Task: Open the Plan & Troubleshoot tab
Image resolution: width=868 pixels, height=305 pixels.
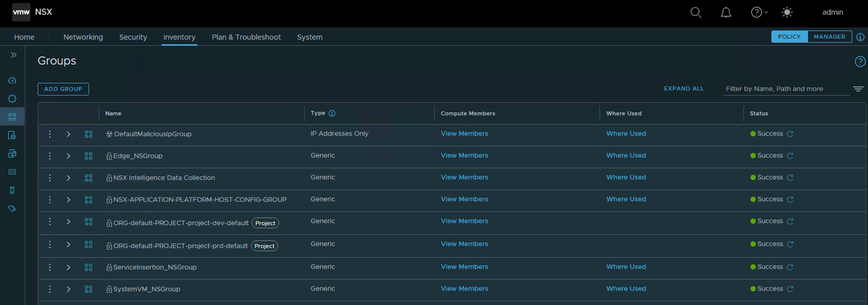Action: click(x=246, y=37)
